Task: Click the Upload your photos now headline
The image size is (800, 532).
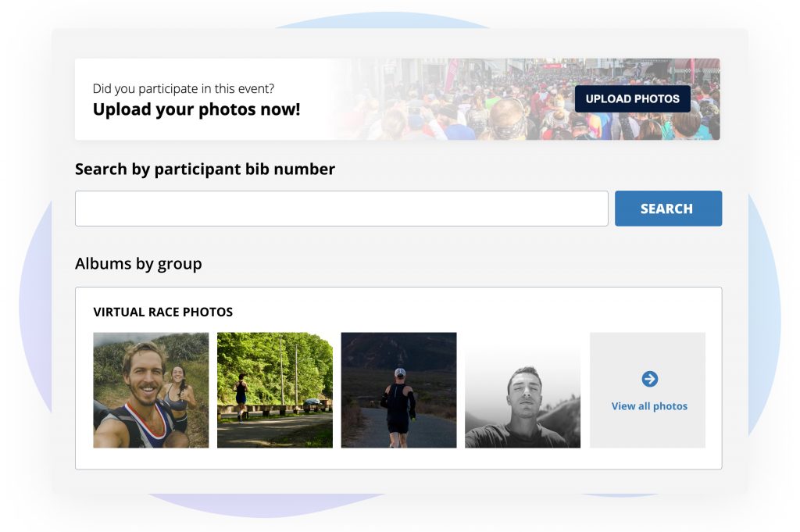Action: click(x=196, y=109)
